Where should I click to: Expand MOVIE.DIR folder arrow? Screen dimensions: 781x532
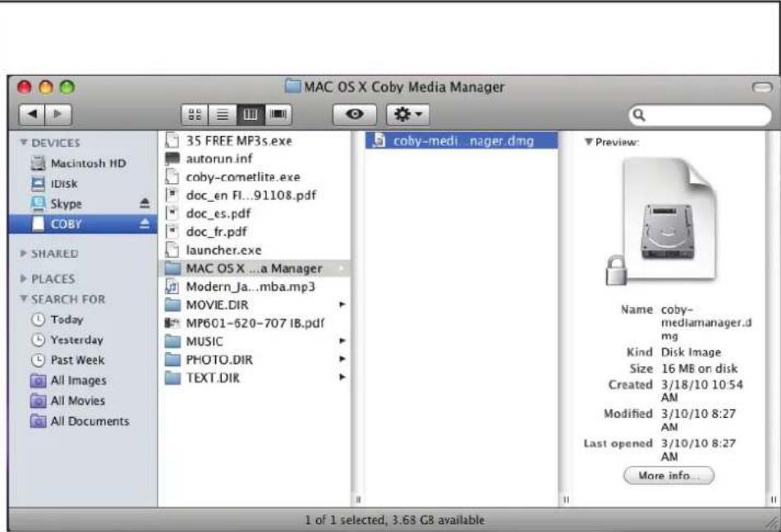[342, 305]
